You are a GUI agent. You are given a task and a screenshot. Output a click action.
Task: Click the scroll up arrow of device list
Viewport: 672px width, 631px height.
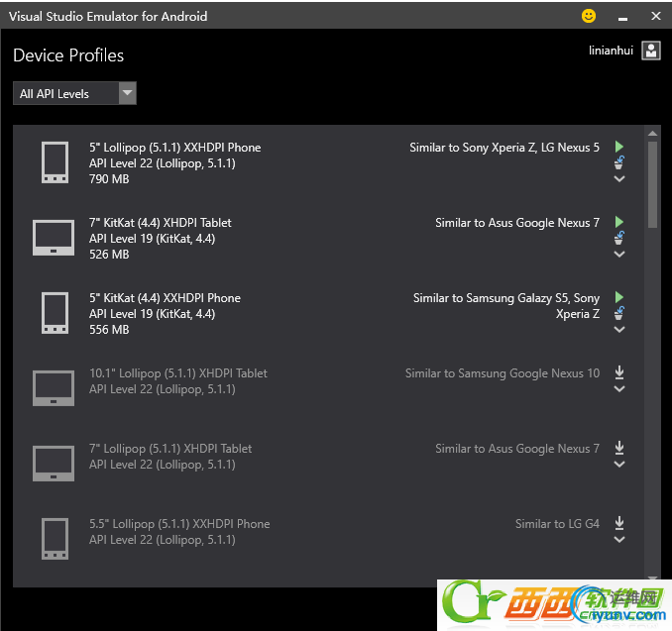[x=652, y=134]
